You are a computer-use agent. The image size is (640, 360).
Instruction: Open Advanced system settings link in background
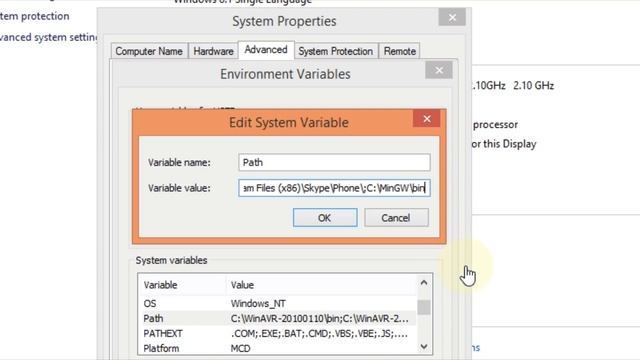coord(48,37)
